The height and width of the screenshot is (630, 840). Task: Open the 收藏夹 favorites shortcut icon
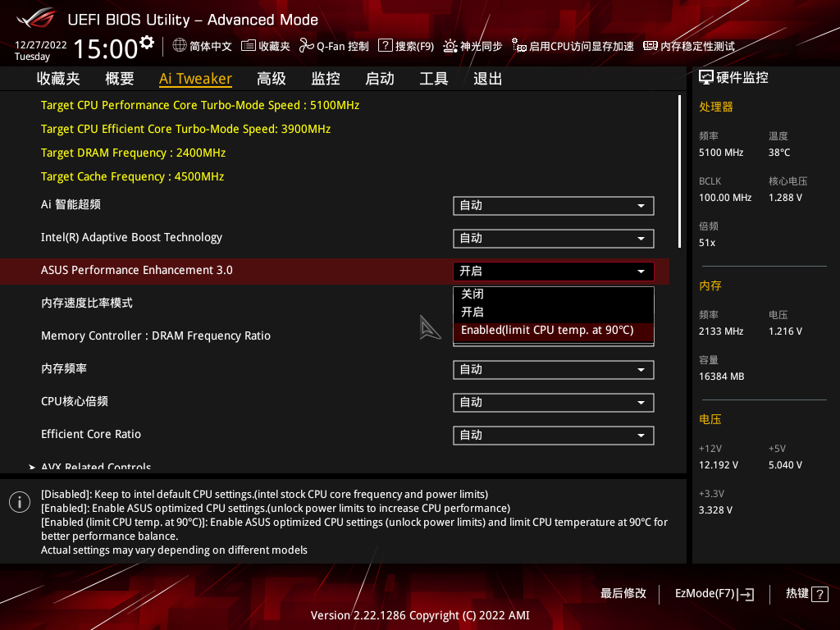click(x=267, y=46)
